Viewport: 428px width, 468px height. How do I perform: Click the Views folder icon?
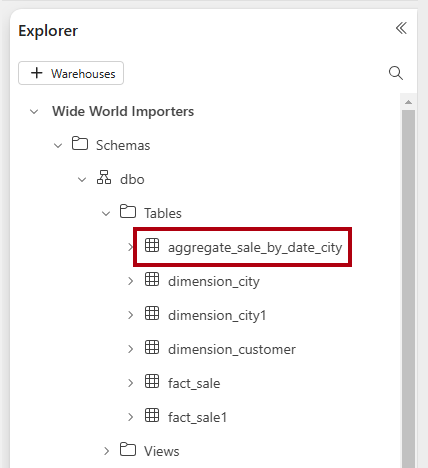pyautogui.click(x=128, y=449)
